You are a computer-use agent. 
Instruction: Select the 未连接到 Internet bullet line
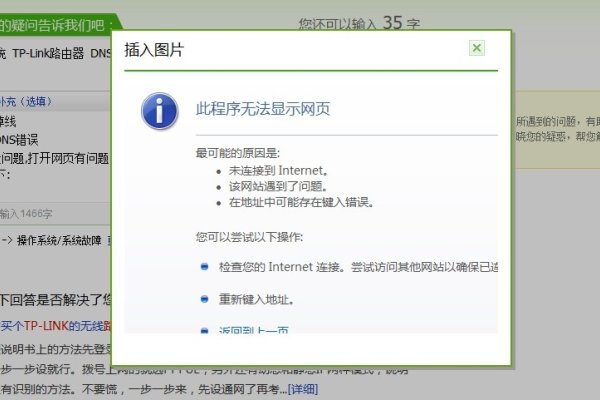click(x=278, y=170)
